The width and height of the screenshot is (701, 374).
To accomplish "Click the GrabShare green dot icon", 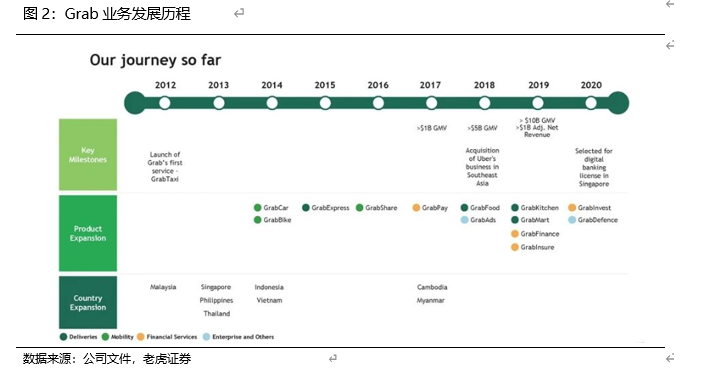I will (x=359, y=208).
